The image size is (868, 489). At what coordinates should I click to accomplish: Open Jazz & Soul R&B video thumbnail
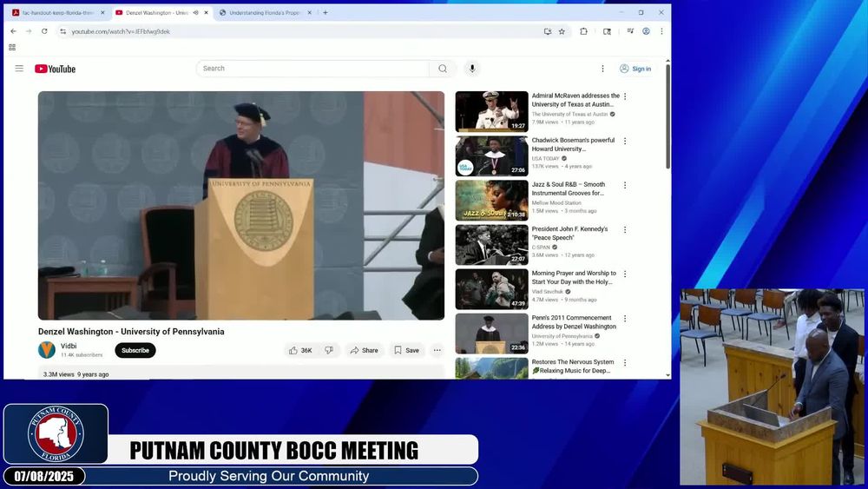click(491, 201)
